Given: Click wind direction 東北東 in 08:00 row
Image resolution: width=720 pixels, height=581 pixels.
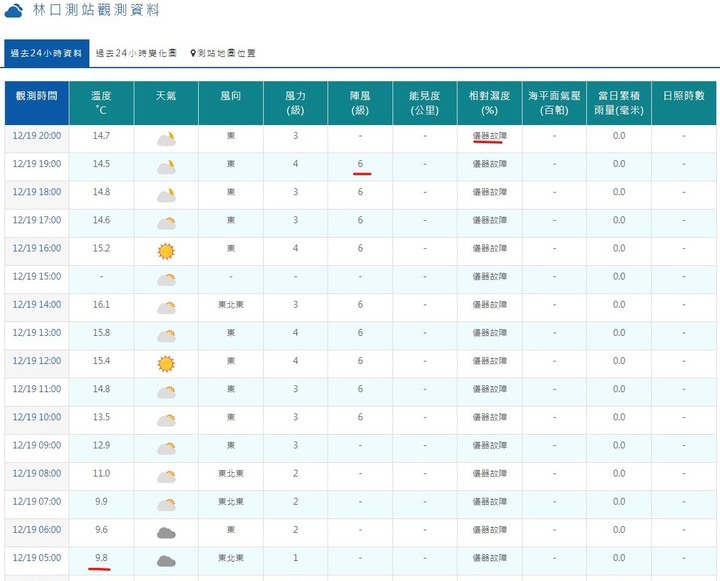Looking at the screenshot, I should pos(231,474).
